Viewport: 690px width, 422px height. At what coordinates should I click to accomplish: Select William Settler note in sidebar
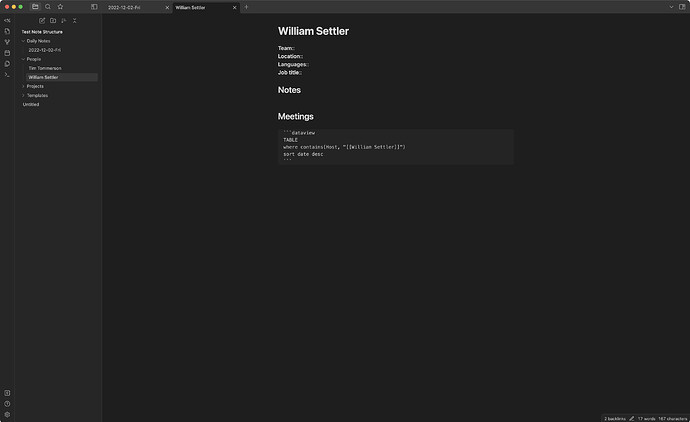[62, 77]
